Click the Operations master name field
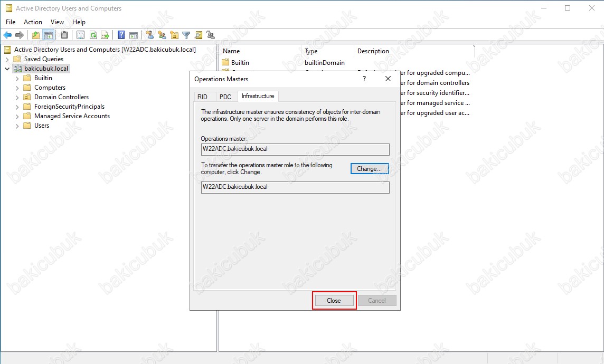 pyautogui.click(x=295, y=149)
